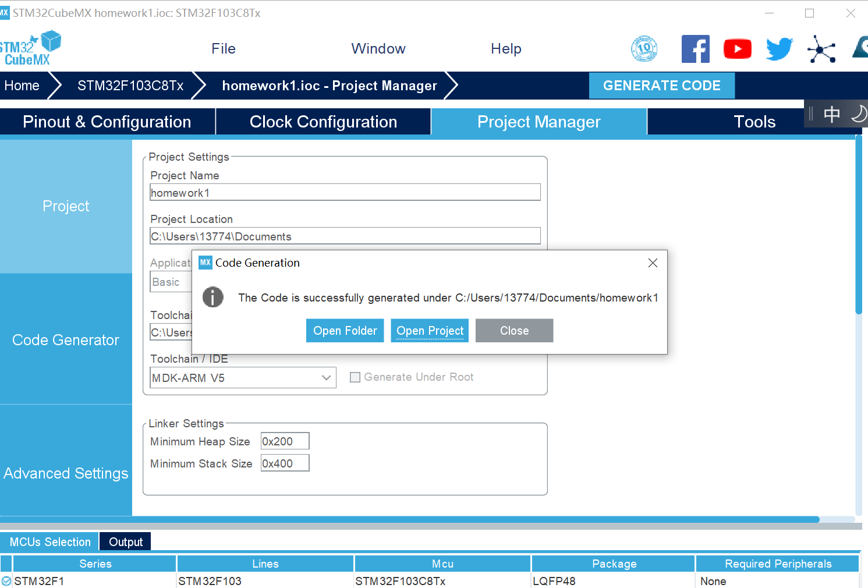868x588 pixels.
Task: Sort by the Mcu column header
Action: point(442,564)
